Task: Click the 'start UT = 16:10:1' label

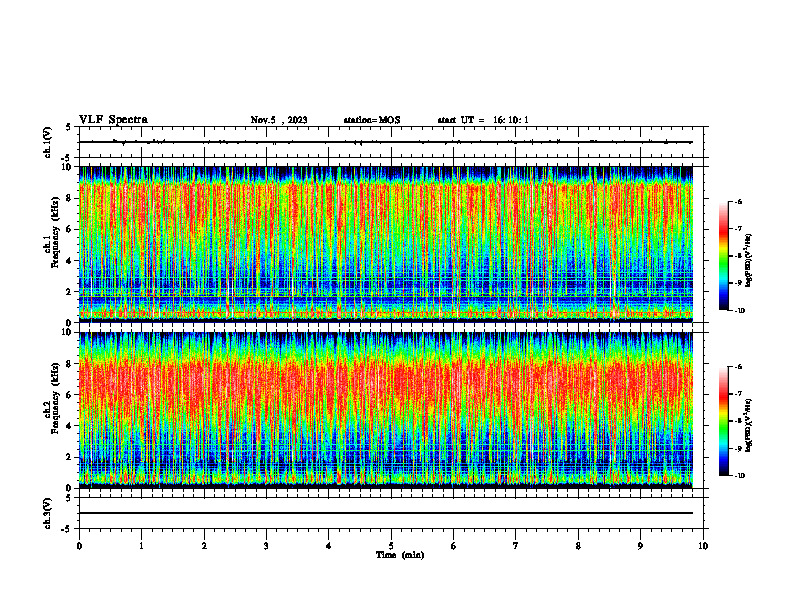Action: tap(483, 120)
